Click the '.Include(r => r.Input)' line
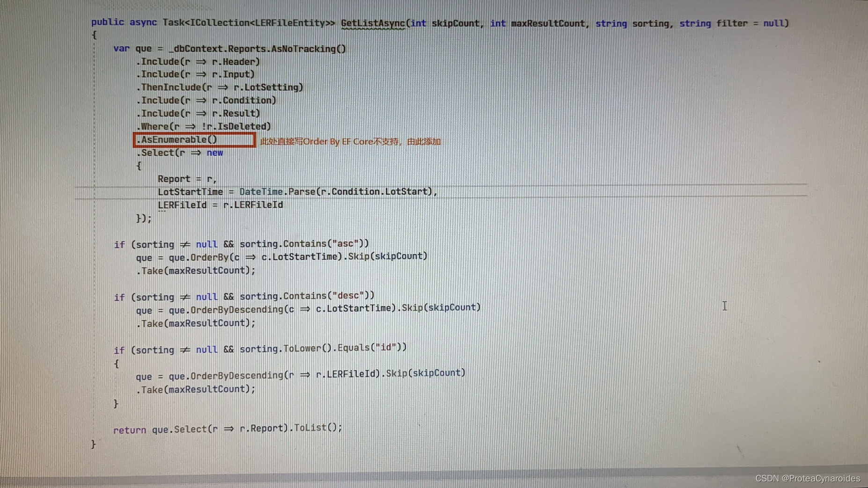 tap(196, 74)
